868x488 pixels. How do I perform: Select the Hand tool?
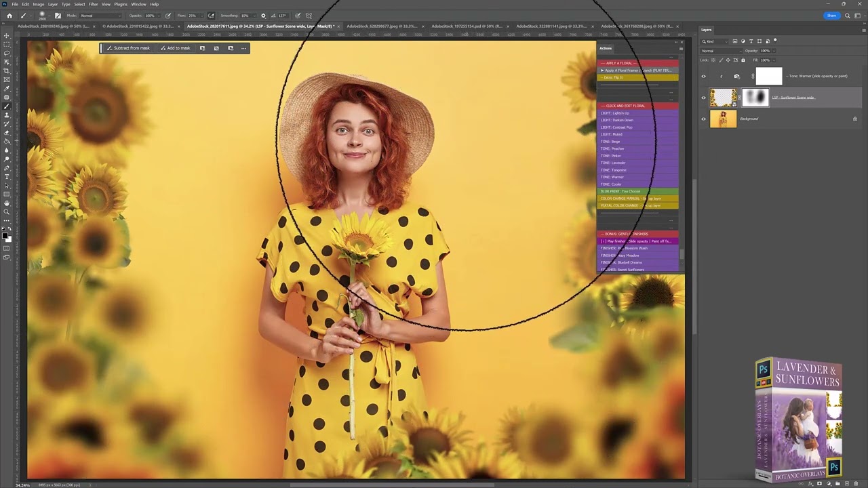pos(7,203)
